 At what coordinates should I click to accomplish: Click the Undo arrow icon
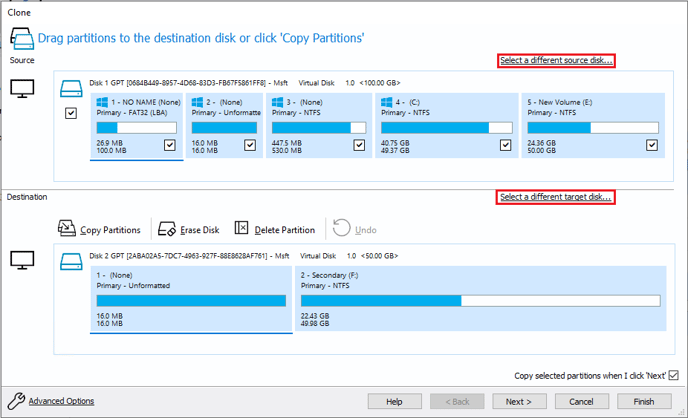coord(341,228)
